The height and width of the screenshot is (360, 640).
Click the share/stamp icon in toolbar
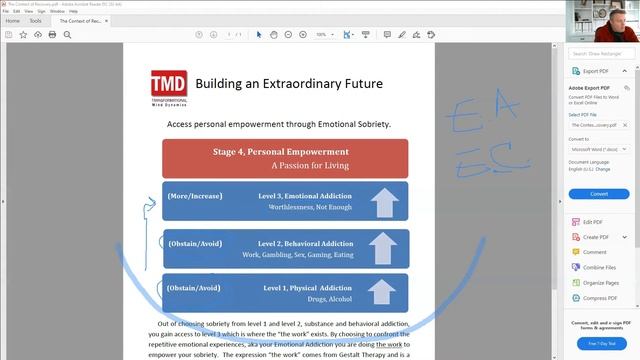pos(431,35)
